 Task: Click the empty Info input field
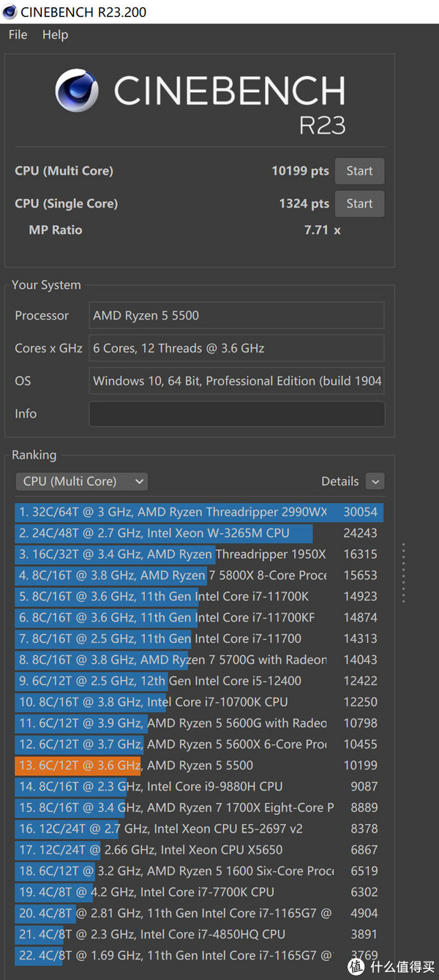pyautogui.click(x=236, y=413)
